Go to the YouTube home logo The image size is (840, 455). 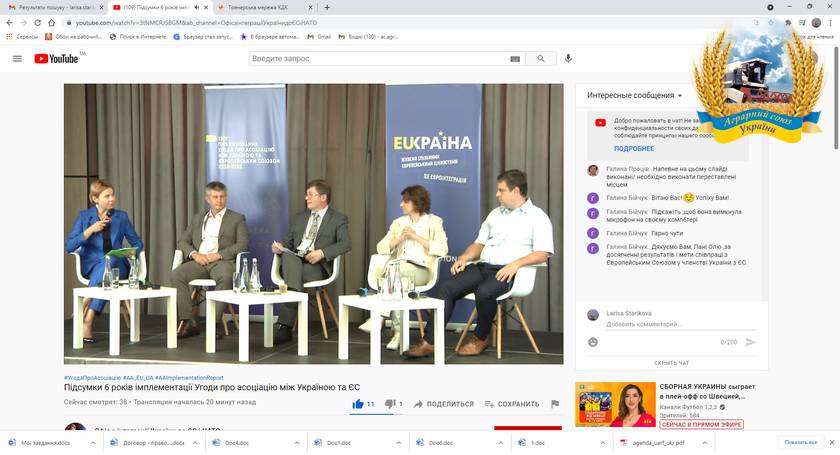[57, 58]
